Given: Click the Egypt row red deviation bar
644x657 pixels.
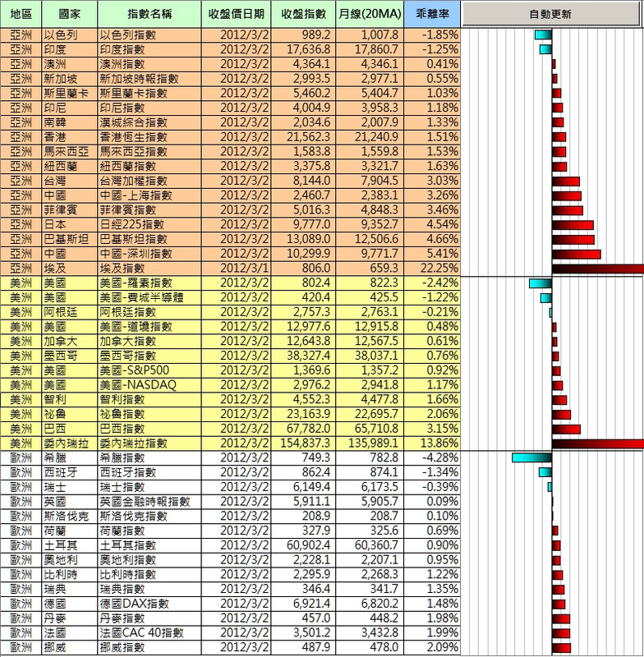Looking at the screenshot, I should (598, 269).
